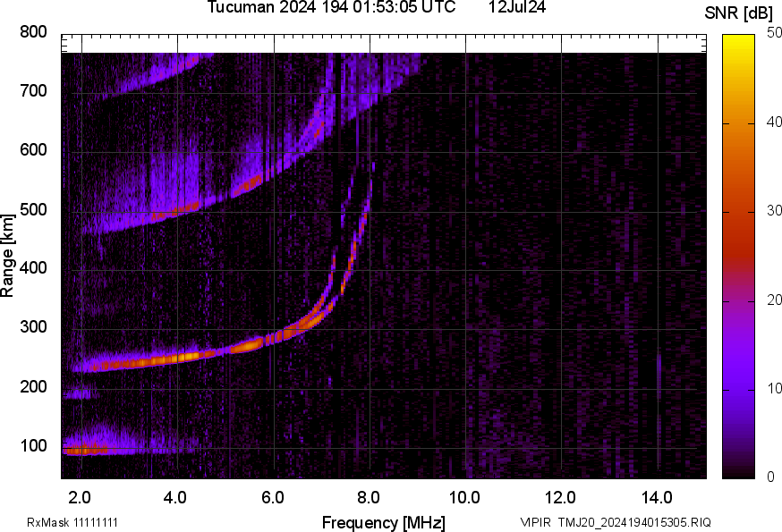Click the 'Frequency [MHz]' axis label
Image resolution: width=782 pixels, height=532 pixels.
pyautogui.click(x=384, y=522)
